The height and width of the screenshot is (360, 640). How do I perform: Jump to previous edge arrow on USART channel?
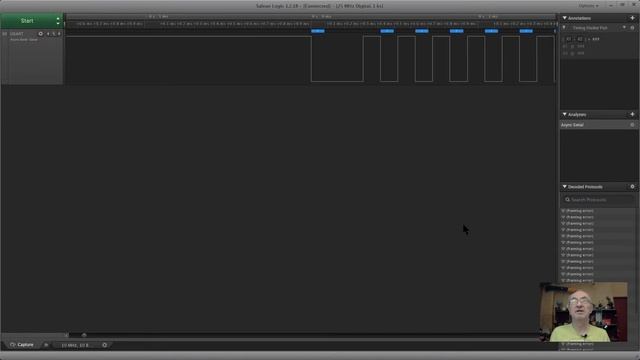coord(48,34)
